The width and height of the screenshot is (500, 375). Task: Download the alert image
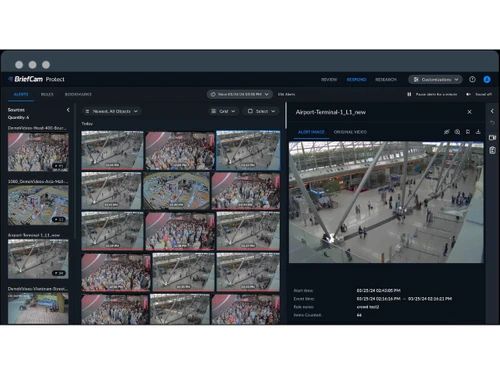[x=478, y=132]
